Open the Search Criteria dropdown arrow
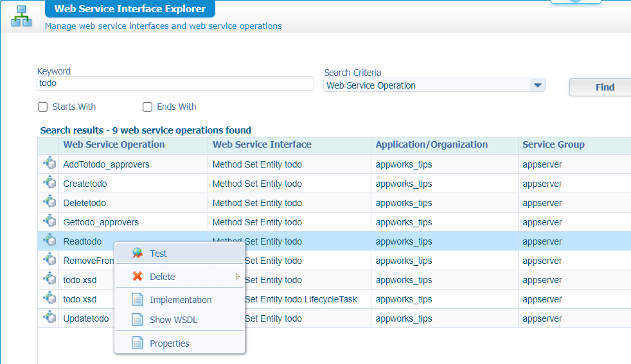Viewport: 631px width, 364px height. point(537,85)
